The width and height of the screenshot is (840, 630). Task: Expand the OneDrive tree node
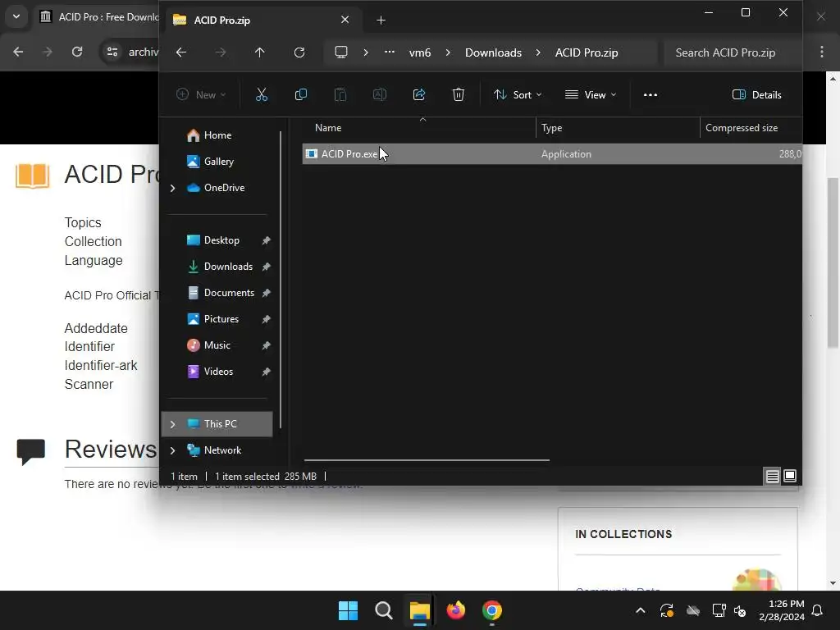tap(172, 188)
